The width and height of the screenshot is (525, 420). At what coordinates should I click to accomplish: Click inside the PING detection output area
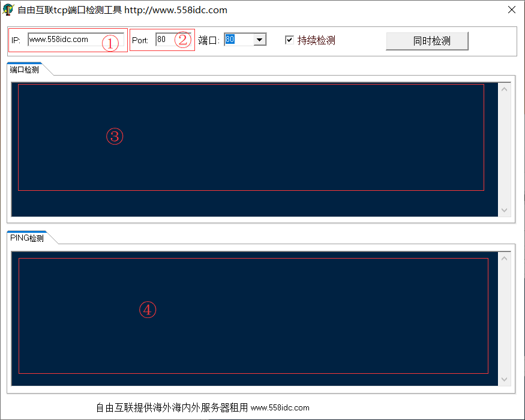click(254, 319)
